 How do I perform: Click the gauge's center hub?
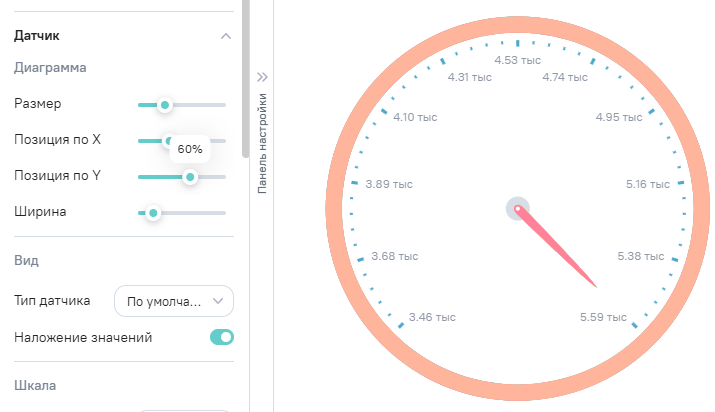(517, 208)
